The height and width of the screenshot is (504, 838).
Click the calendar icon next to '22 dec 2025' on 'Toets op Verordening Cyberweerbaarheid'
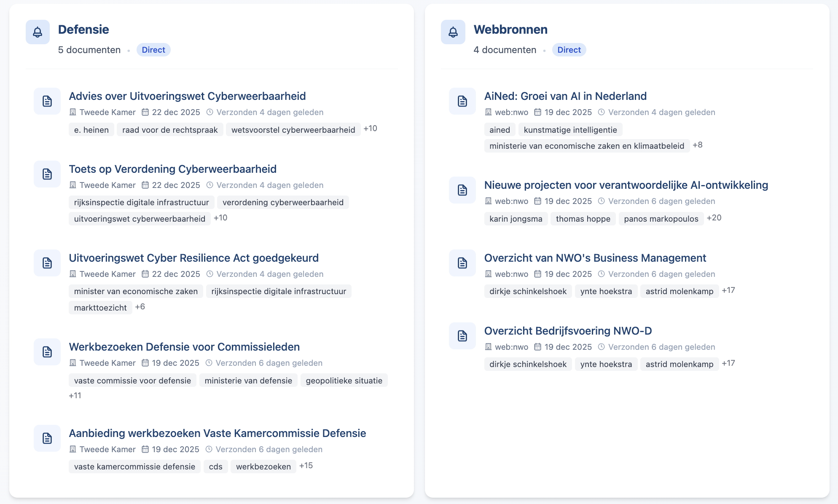145,185
